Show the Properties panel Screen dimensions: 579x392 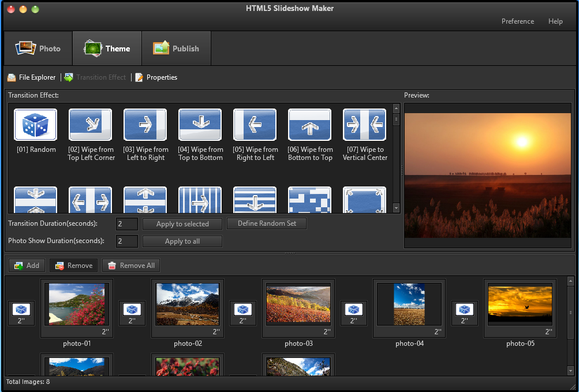point(156,77)
